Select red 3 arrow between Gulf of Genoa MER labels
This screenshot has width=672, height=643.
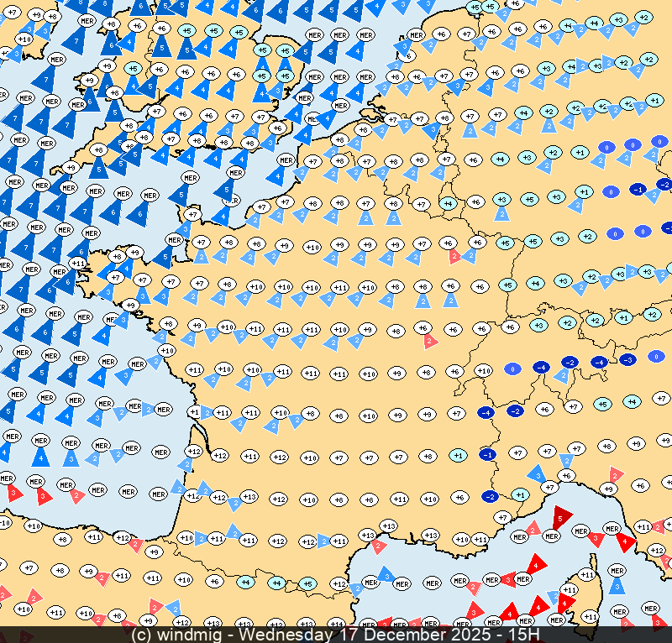596,537
